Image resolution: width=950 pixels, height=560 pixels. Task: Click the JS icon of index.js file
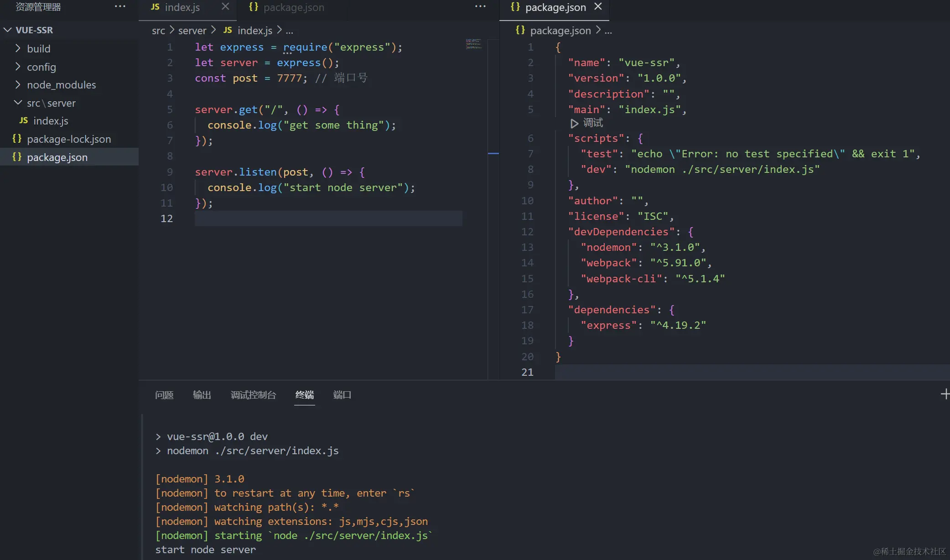[x=24, y=120]
